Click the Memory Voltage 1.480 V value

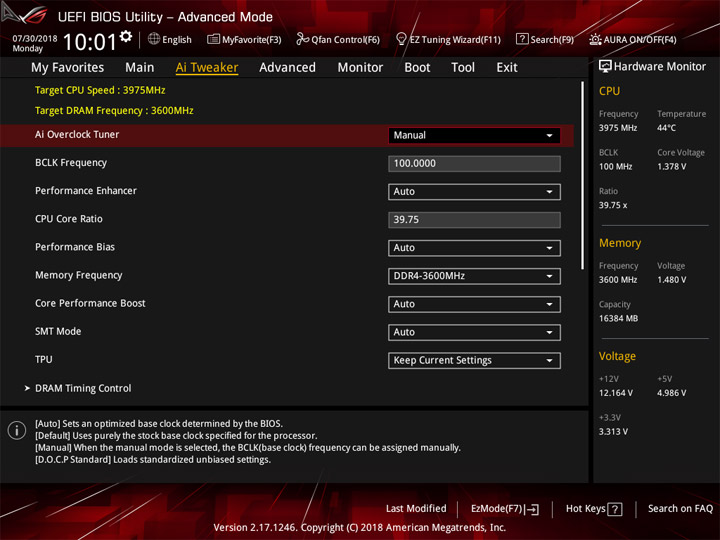click(671, 280)
